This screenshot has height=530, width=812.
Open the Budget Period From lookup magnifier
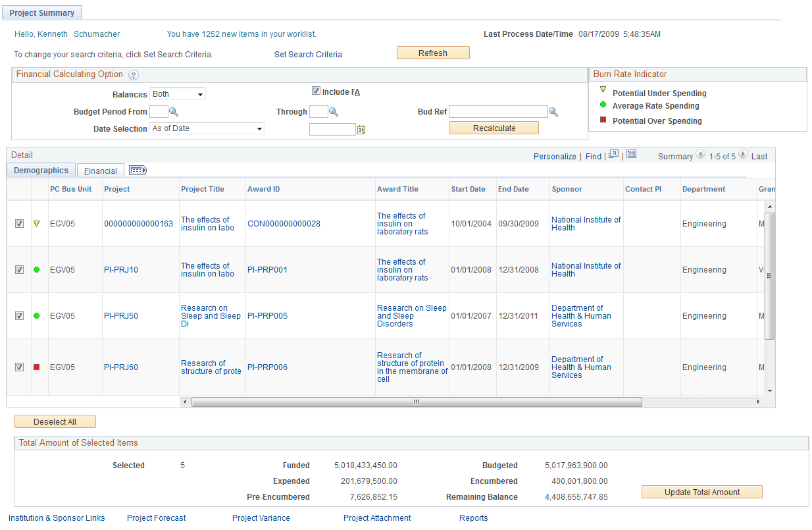click(x=172, y=111)
